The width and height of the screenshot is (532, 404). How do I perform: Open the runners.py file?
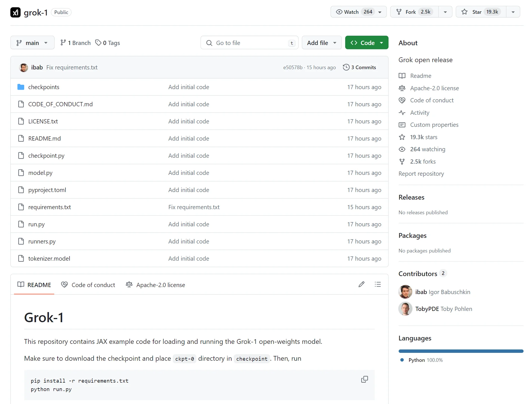click(x=42, y=242)
